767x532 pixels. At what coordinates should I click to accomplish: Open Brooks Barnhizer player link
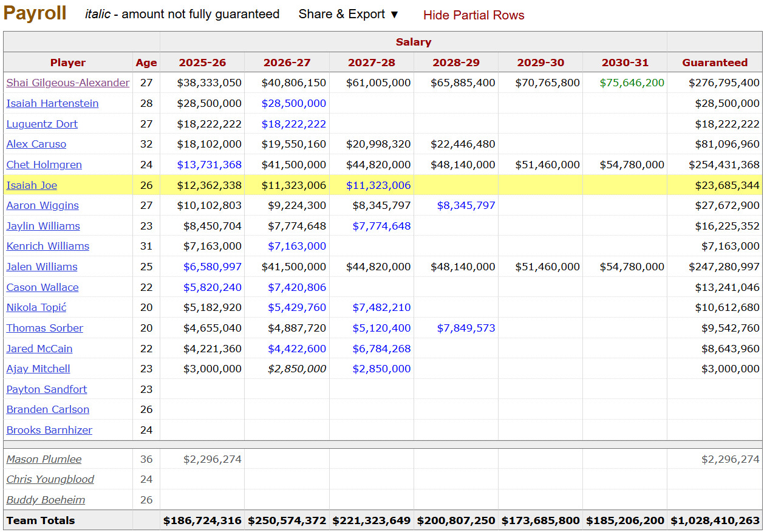49,430
